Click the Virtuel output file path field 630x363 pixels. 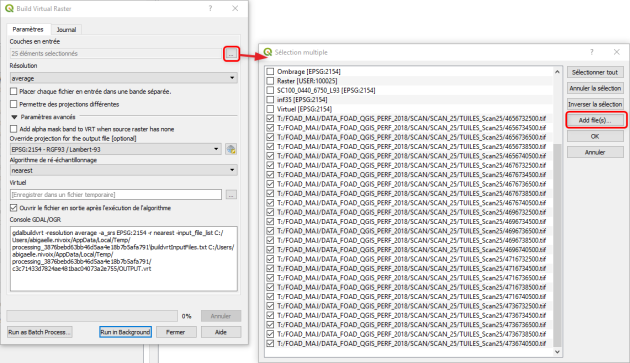pyautogui.click(x=116, y=195)
